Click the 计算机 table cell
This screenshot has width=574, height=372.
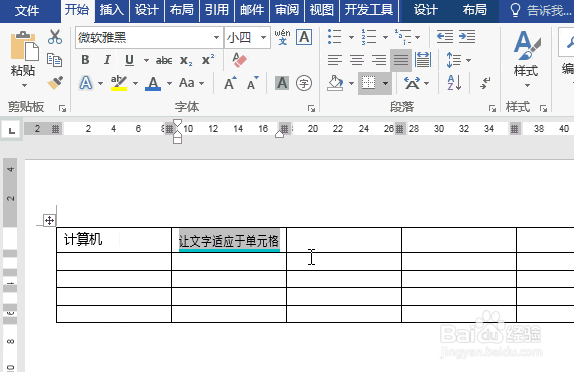[114, 240]
